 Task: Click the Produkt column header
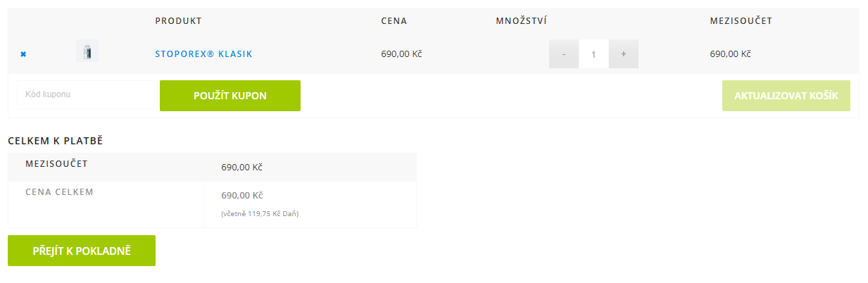tap(178, 21)
